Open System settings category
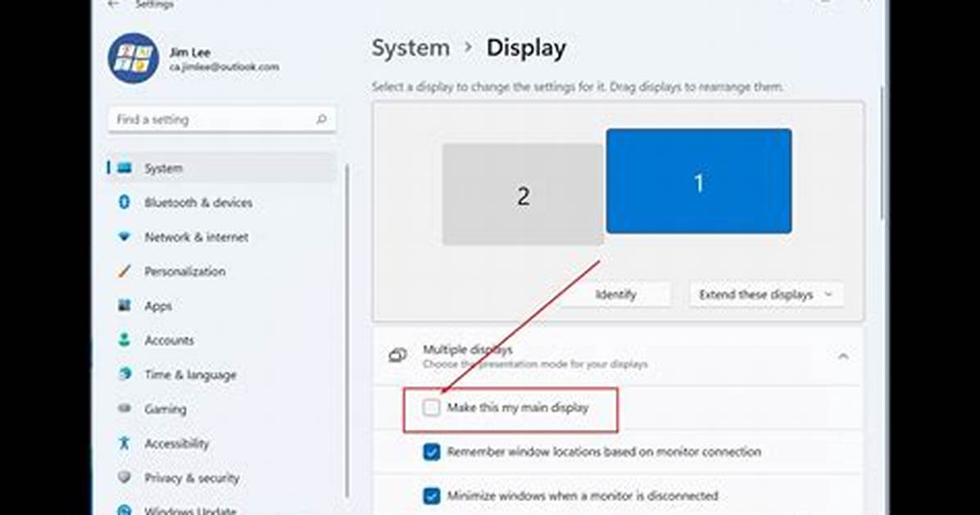The width and height of the screenshot is (980, 515). (x=222, y=168)
